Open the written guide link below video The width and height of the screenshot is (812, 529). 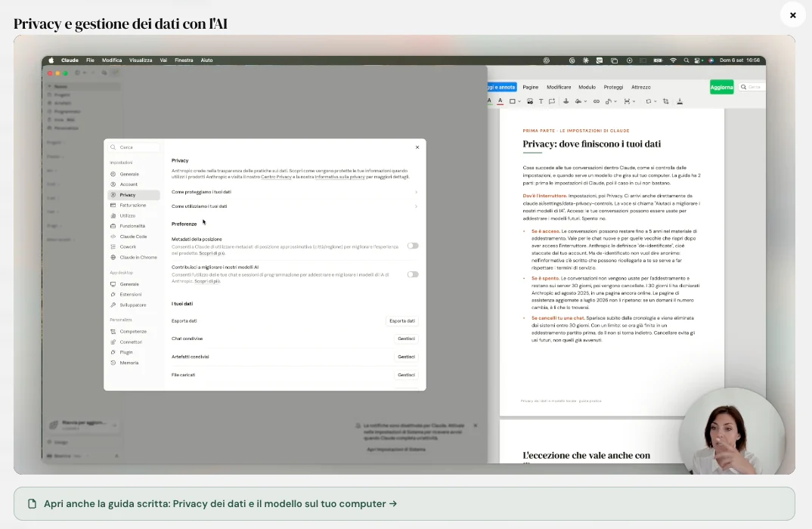coord(220,503)
